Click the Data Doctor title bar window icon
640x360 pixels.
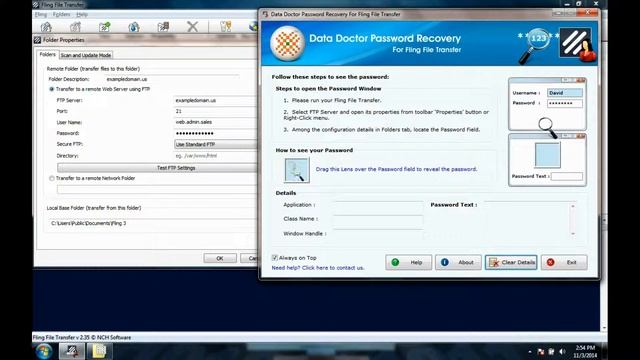pyautogui.click(x=265, y=14)
